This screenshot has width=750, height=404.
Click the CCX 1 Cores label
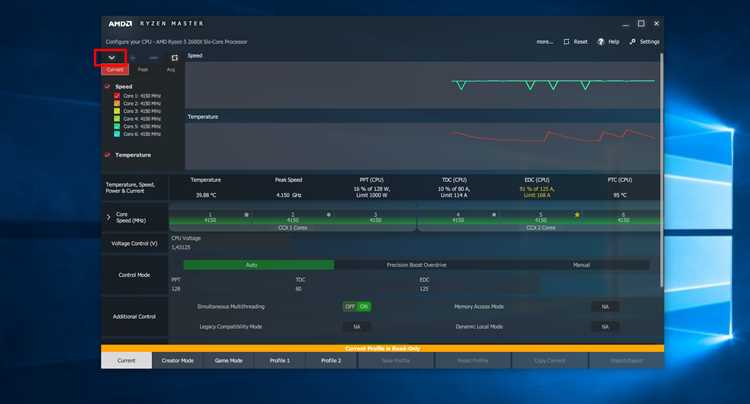[x=293, y=228]
